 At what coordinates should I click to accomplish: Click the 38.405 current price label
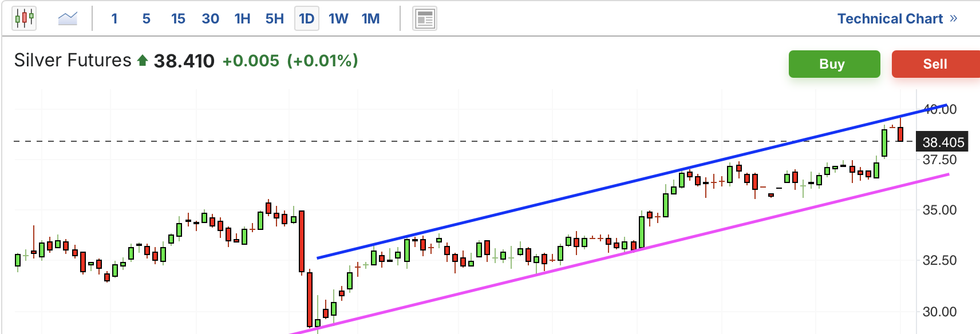943,142
